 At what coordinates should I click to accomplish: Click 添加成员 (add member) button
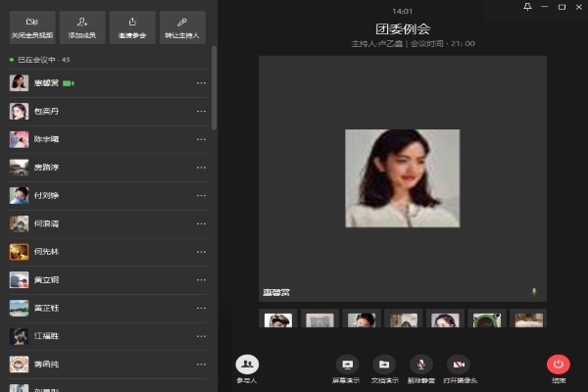click(x=82, y=26)
